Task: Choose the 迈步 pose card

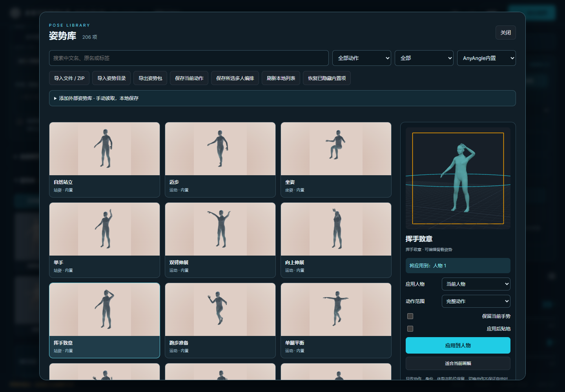Action: pyautogui.click(x=220, y=160)
